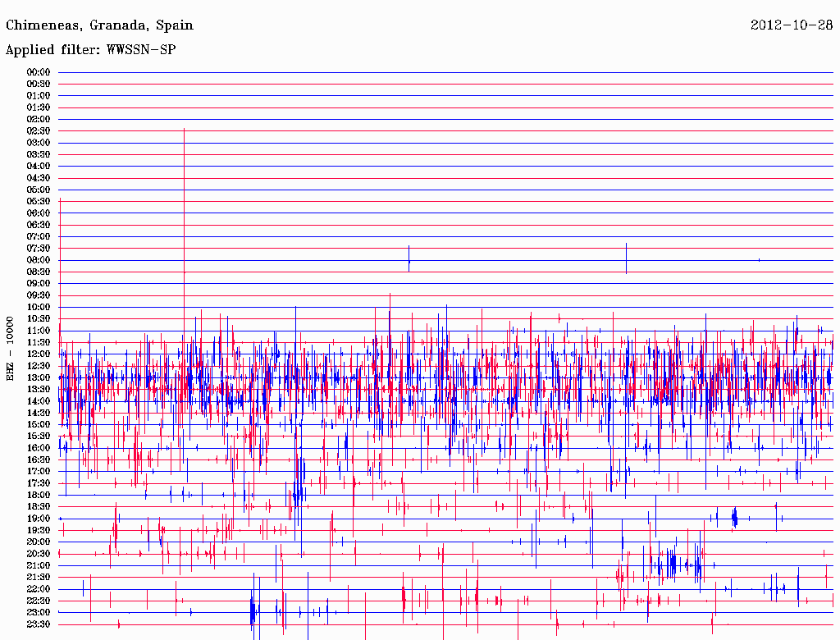840x640 pixels.
Task: Click the date label 2012-10-28
Action: click(792, 25)
